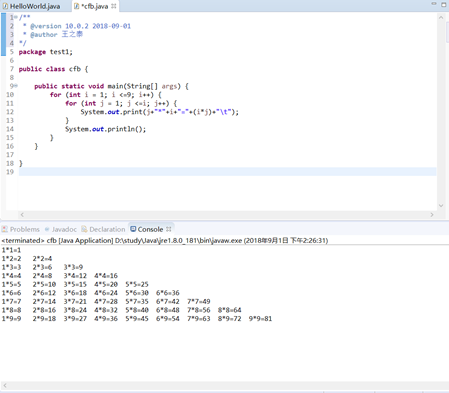Viewport: 449px width, 393px height.
Task: Close the cfb.java tab
Action: coord(114,6)
